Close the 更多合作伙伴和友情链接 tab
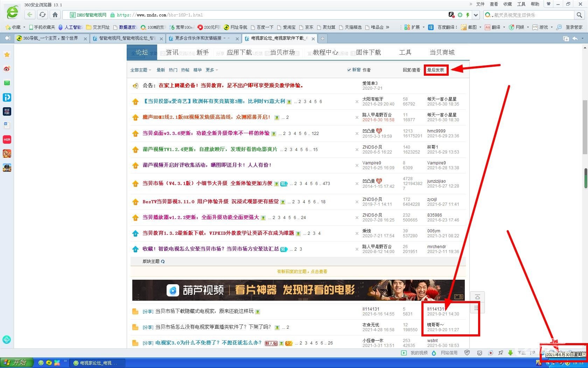This screenshot has height=368, width=588. (x=237, y=39)
